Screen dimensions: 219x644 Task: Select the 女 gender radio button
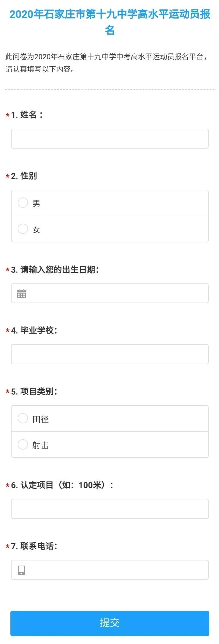click(23, 229)
